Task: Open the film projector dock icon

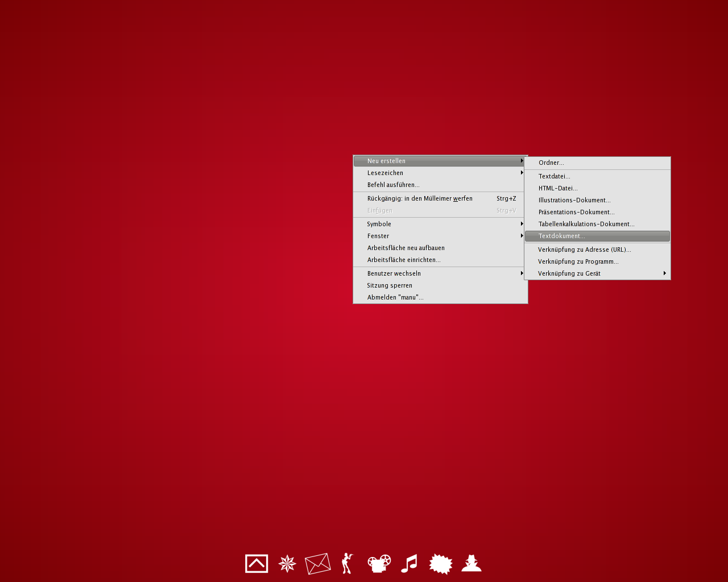Action: pos(379,563)
